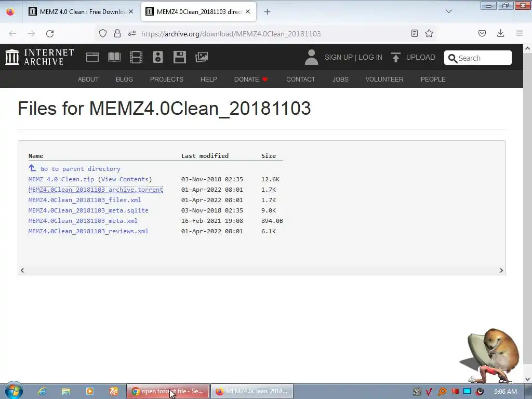
Task: Go back using the browser back arrow
Action: tap(12, 34)
